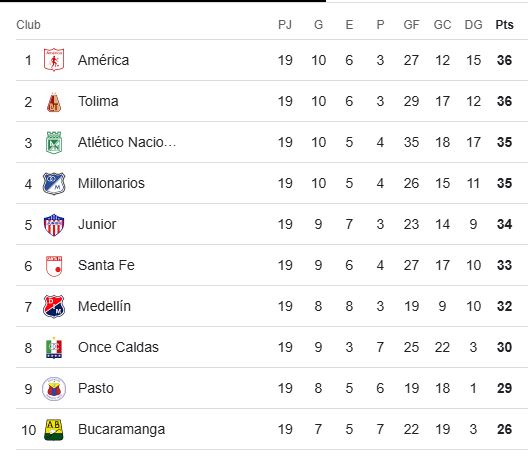Click Junior's 34 points value

coord(504,225)
